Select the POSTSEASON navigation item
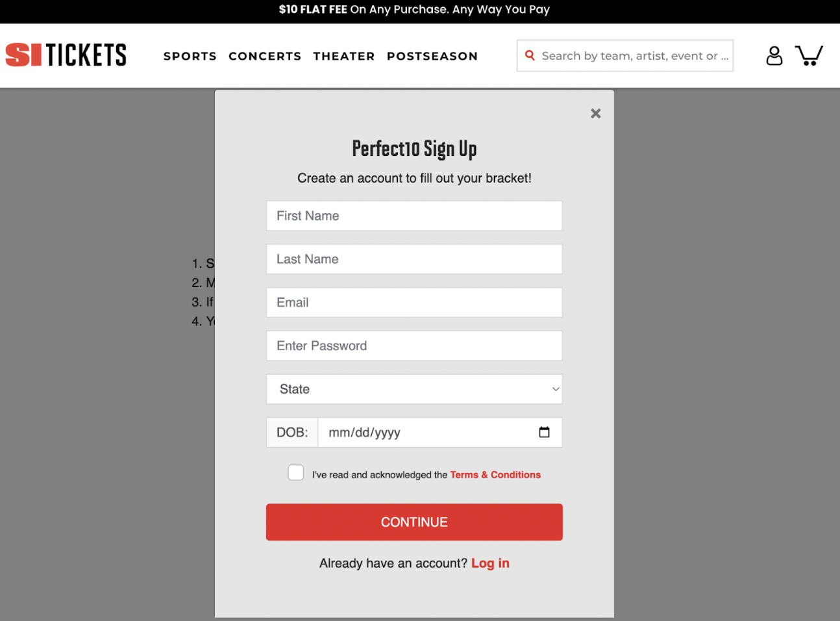 pos(432,56)
